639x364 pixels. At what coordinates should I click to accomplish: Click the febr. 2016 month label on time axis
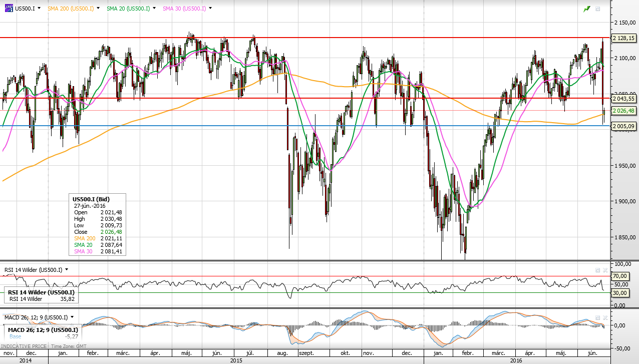coord(468,353)
